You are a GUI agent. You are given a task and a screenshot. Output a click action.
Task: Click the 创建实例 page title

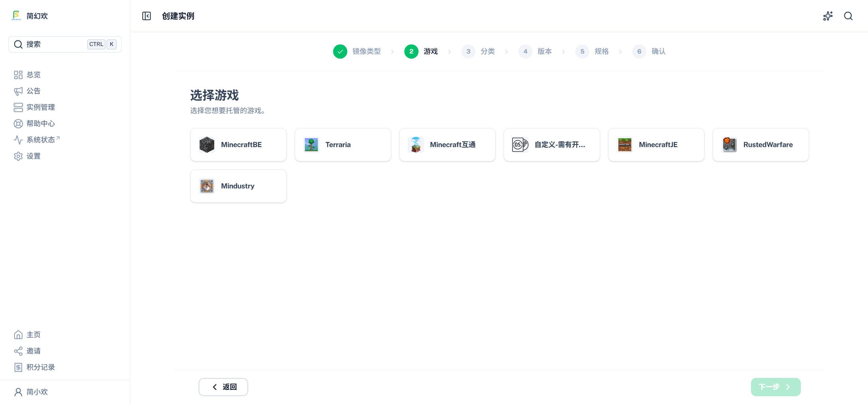coord(178,16)
